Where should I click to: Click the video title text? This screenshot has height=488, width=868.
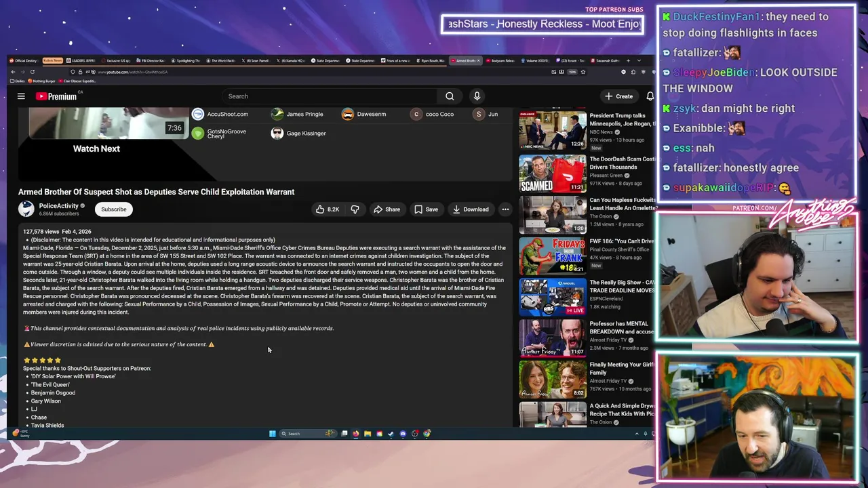pyautogui.click(x=156, y=192)
